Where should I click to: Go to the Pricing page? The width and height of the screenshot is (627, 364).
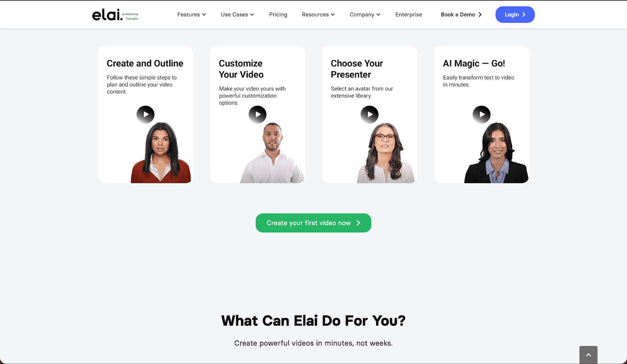click(278, 14)
